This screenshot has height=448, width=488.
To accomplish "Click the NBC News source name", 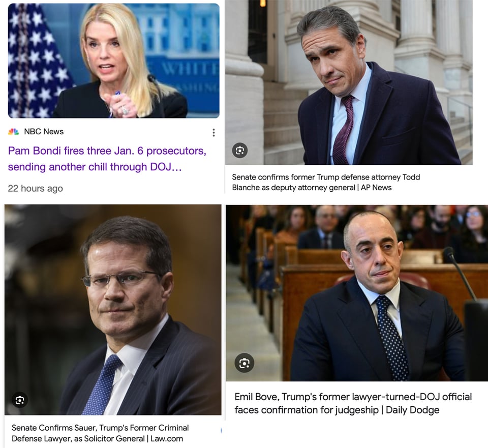I will [x=44, y=132].
